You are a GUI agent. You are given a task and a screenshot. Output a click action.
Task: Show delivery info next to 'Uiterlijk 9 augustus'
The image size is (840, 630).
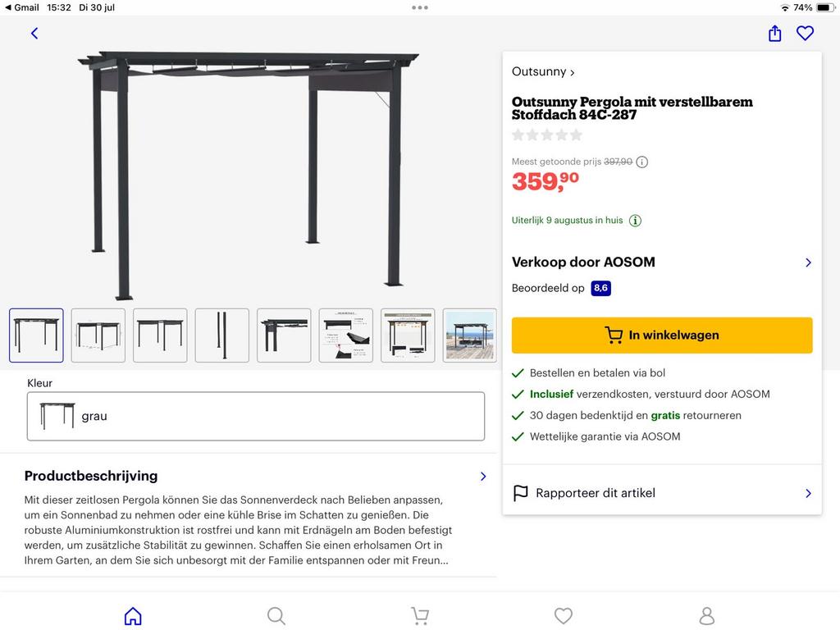point(636,220)
